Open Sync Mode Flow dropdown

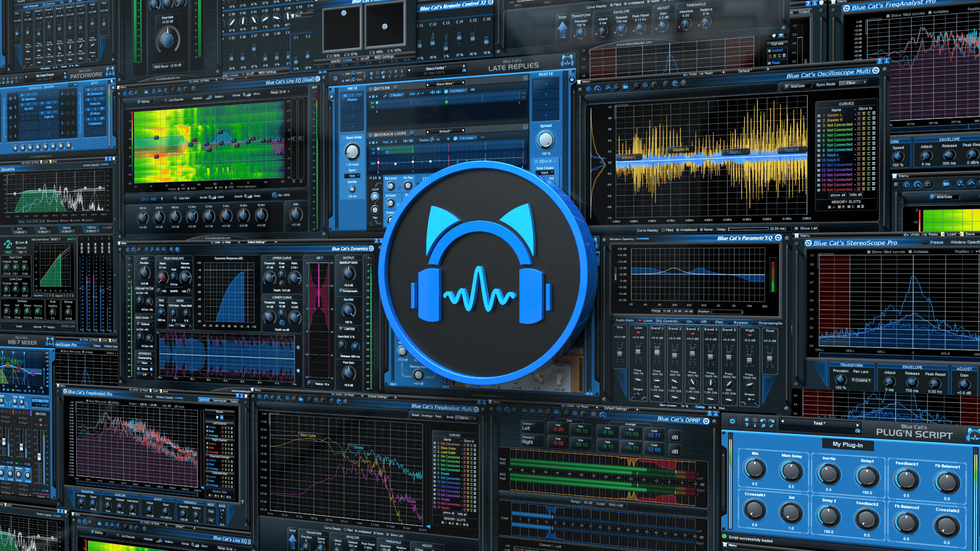pyautogui.click(x=853, y=83)
